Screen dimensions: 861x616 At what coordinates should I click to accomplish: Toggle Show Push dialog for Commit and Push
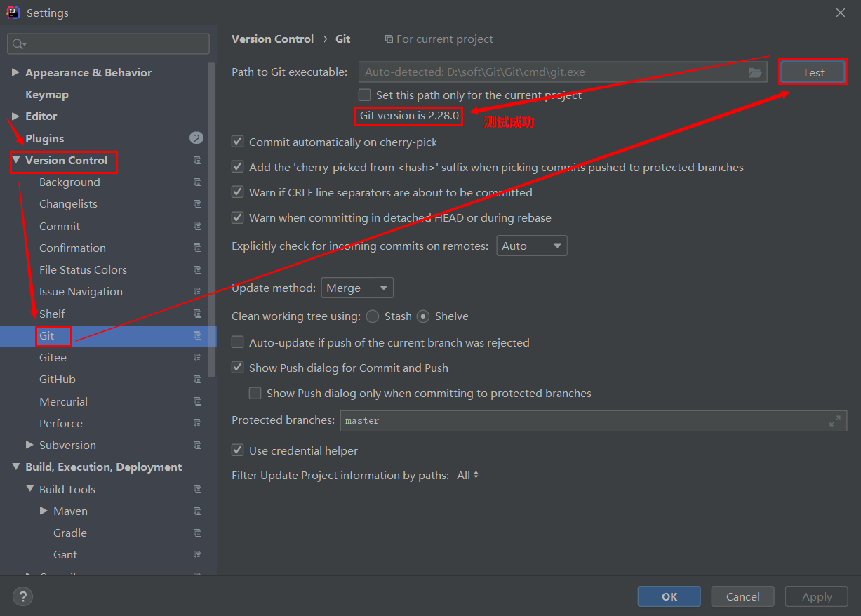point(237,368)
